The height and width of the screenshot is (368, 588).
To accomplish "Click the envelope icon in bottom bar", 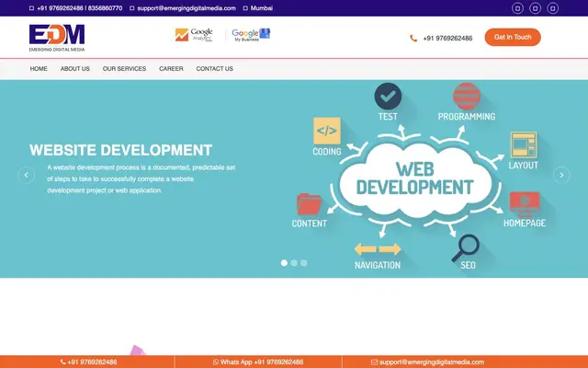I will pyautogui.click(x=374, y=362).
